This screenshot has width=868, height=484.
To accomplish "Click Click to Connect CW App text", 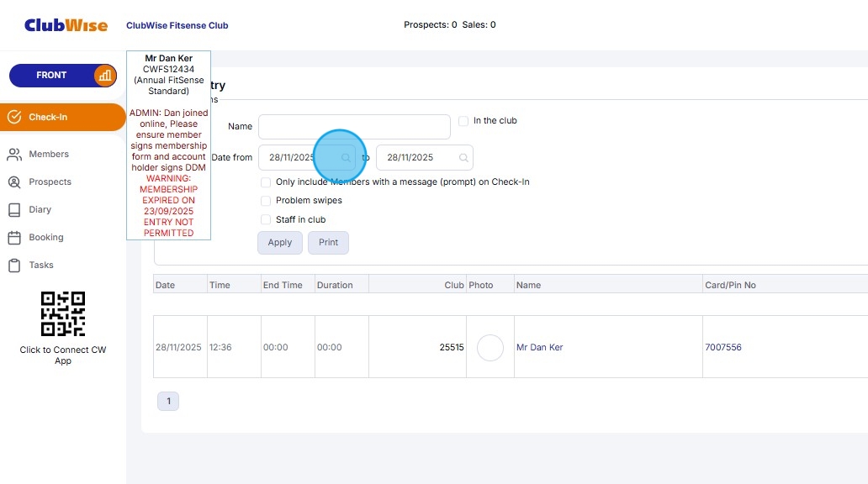I will 63,355.
